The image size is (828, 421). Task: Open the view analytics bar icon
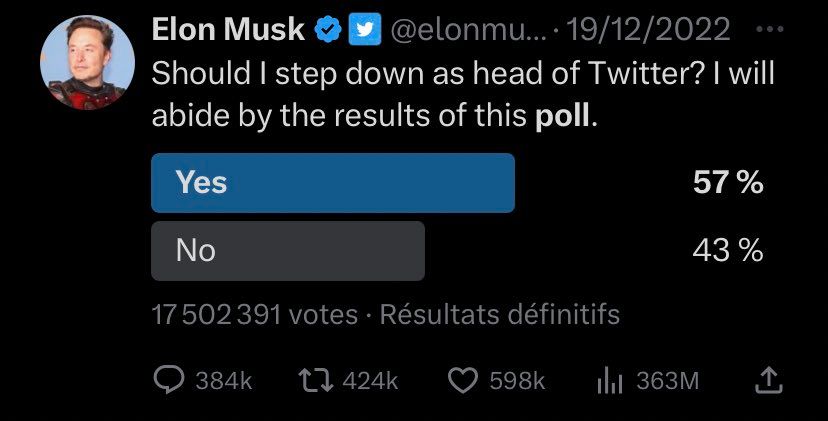[610, 381]
